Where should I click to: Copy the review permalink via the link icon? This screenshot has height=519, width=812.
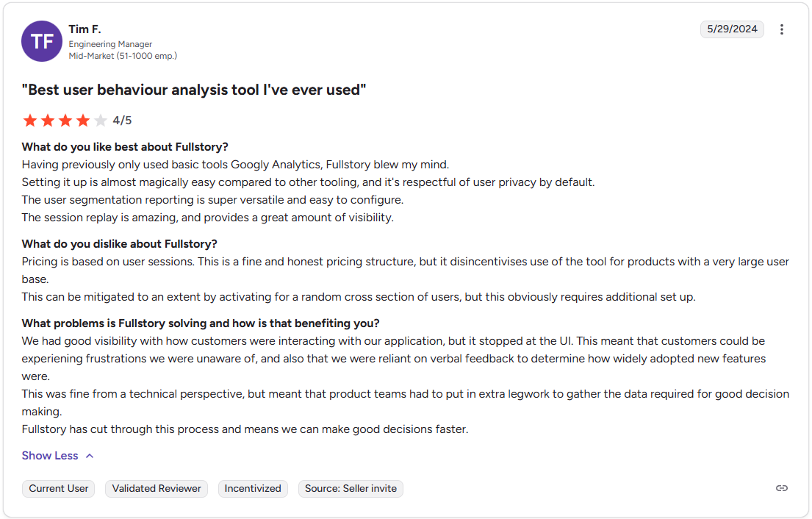pos(782,488)
